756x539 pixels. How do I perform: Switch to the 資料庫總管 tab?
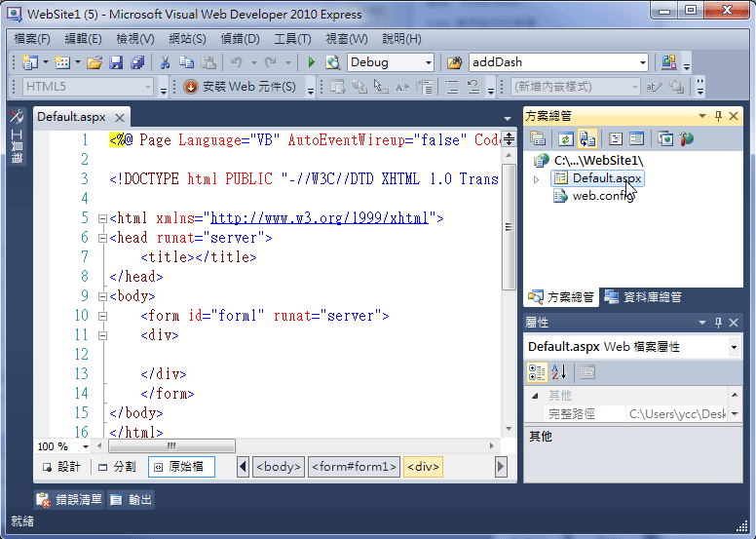pos(643,296)
